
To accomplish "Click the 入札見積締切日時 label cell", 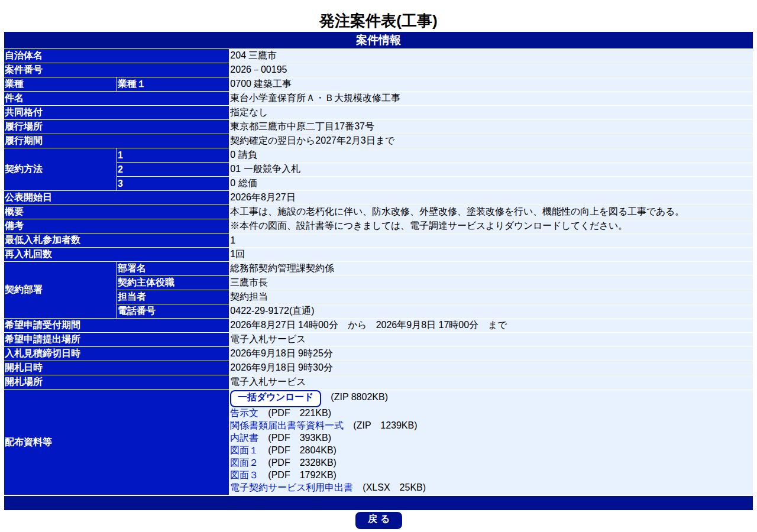I will coord(117,353).
